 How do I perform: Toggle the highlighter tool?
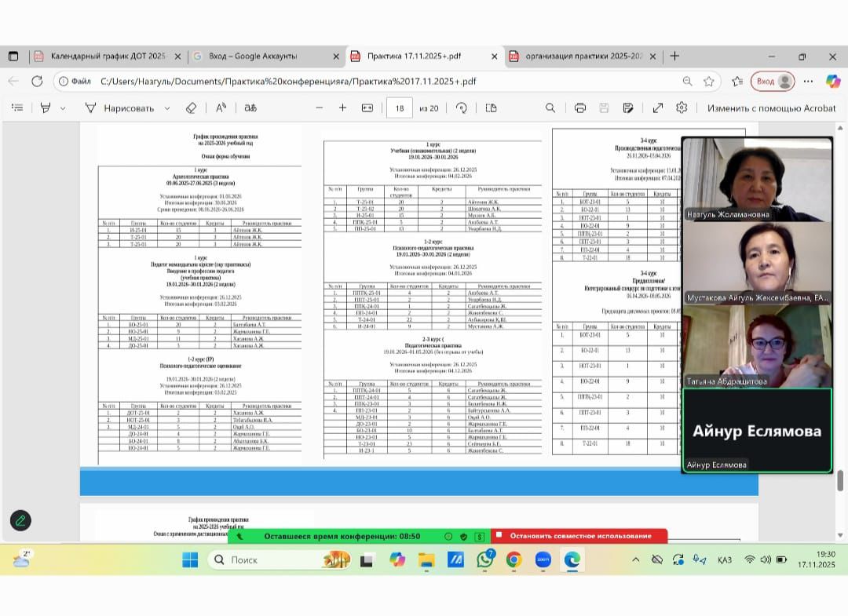pyautogui.click(x=46, y=108)
